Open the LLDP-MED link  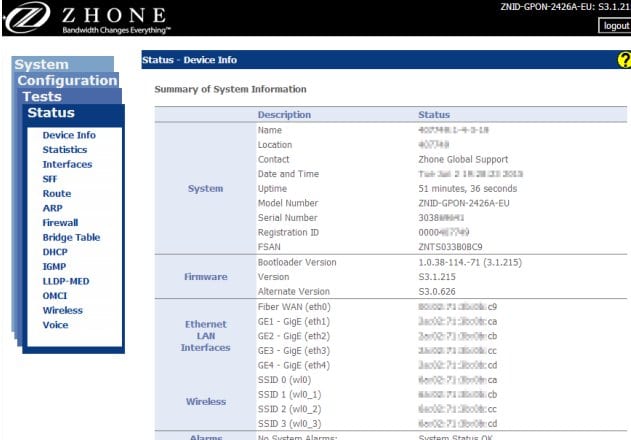pos(66,281)
